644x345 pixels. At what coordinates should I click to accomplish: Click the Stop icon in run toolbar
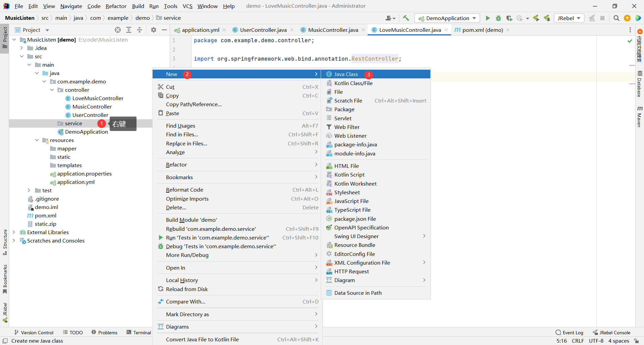(x=602, y=18)
